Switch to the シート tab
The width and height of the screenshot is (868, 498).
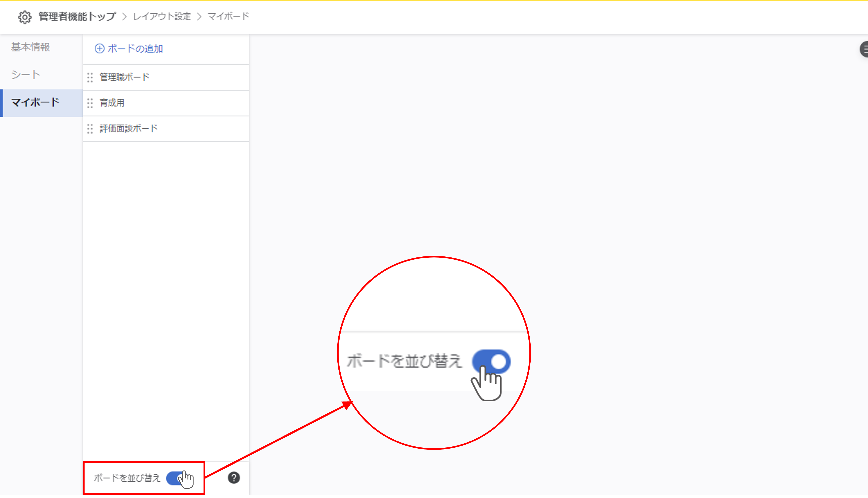click(26, 74)
